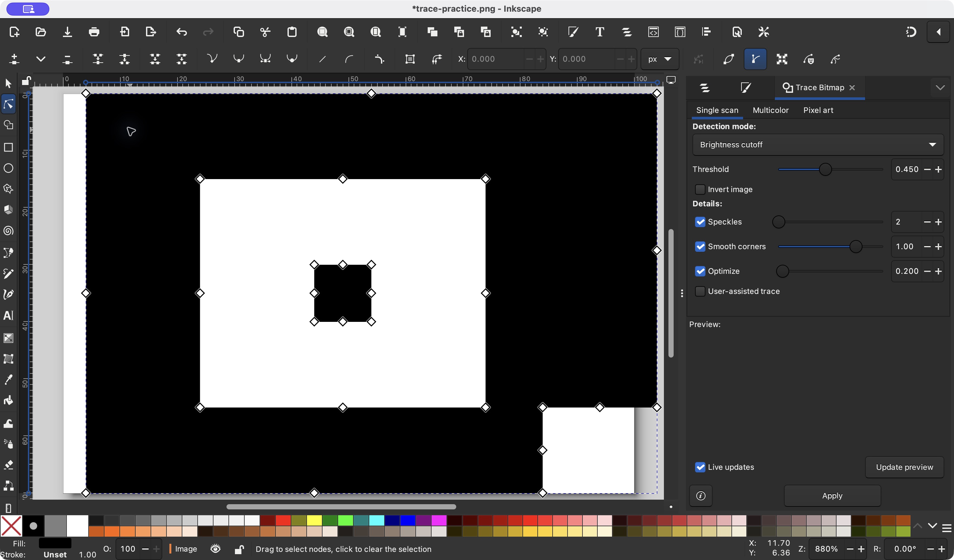Uncheck the Smooth corners checkbox

click(x=700, y=247)
